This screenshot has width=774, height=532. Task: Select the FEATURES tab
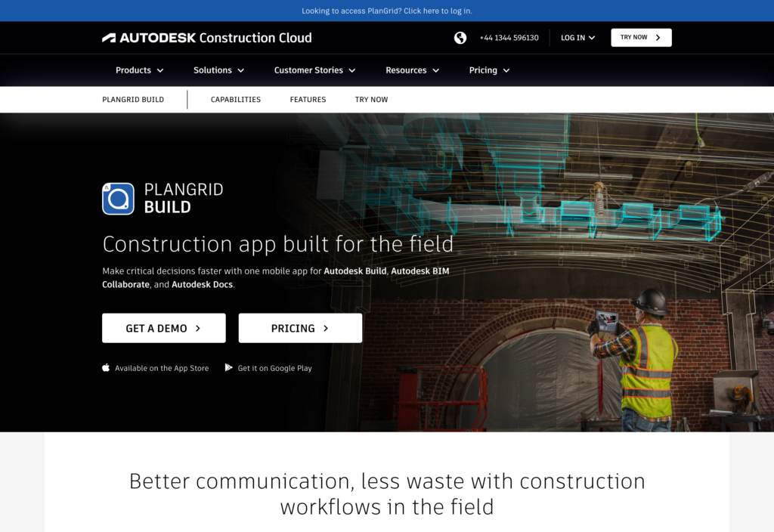pos(308,99)
